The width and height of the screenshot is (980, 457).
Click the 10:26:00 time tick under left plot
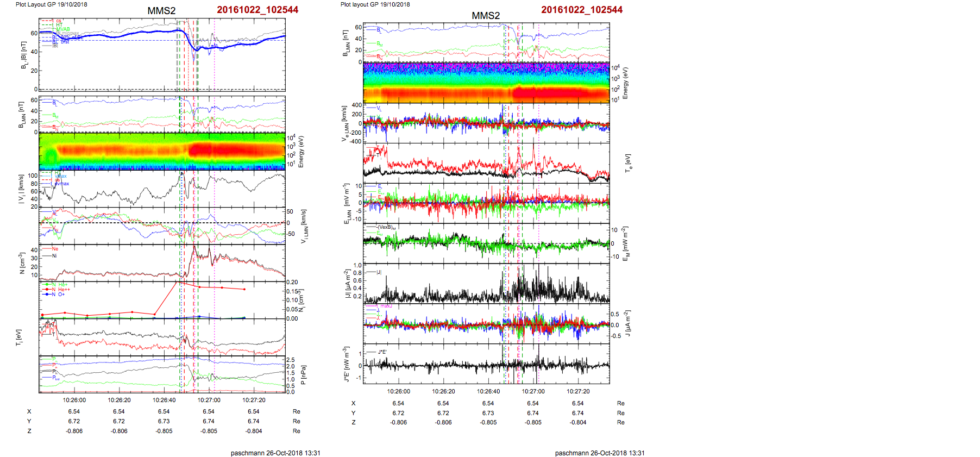pos(74,400)
